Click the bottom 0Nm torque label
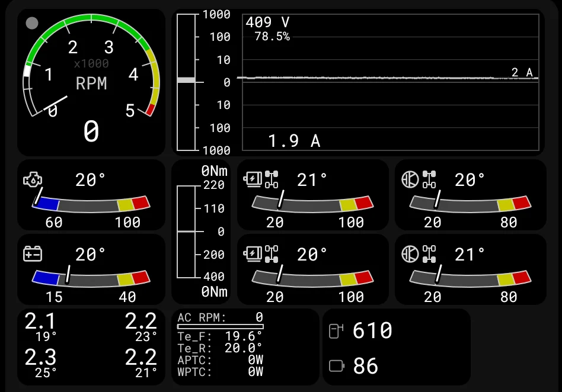The image size is (562, 392). (215, 292)
